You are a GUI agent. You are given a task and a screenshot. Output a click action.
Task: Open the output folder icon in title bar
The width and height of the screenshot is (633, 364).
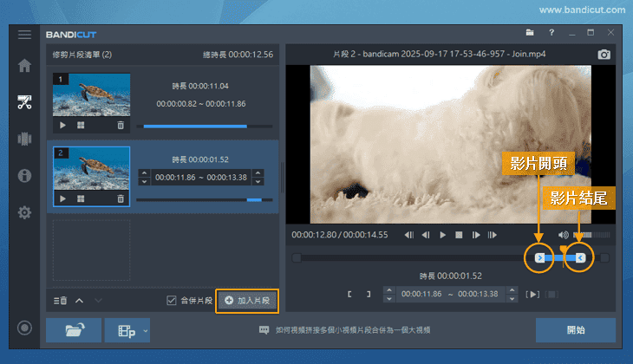point(530,33)
